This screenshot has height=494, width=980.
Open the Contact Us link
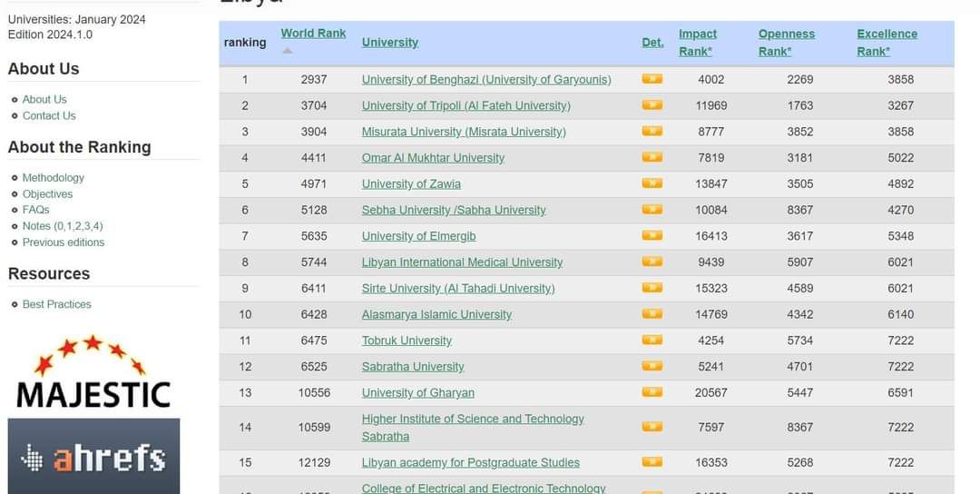49,115
